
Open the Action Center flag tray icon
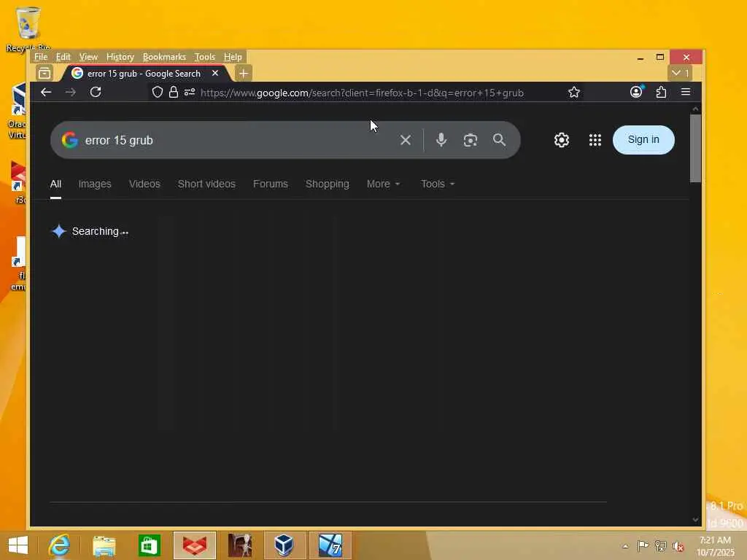click(x=643, y=545)
